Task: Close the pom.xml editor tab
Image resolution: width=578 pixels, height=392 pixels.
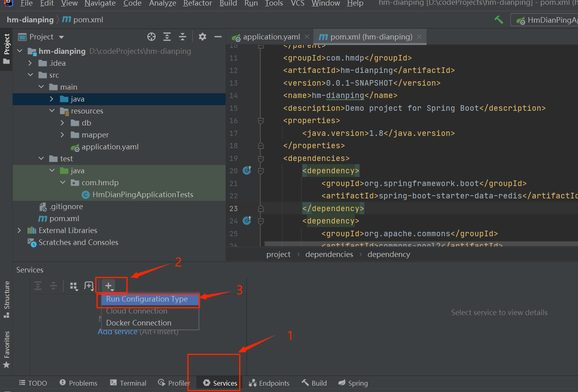Action: point(419,37)
